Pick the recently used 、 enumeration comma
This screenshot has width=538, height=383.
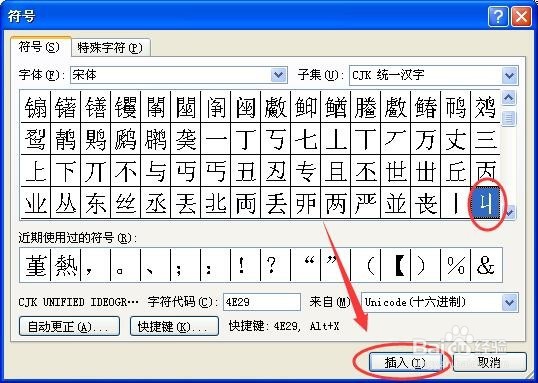[155, 265]
